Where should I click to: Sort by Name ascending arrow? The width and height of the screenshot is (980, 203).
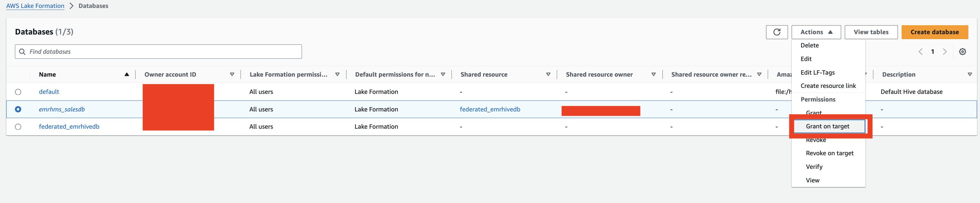click(x=127, y=75)
